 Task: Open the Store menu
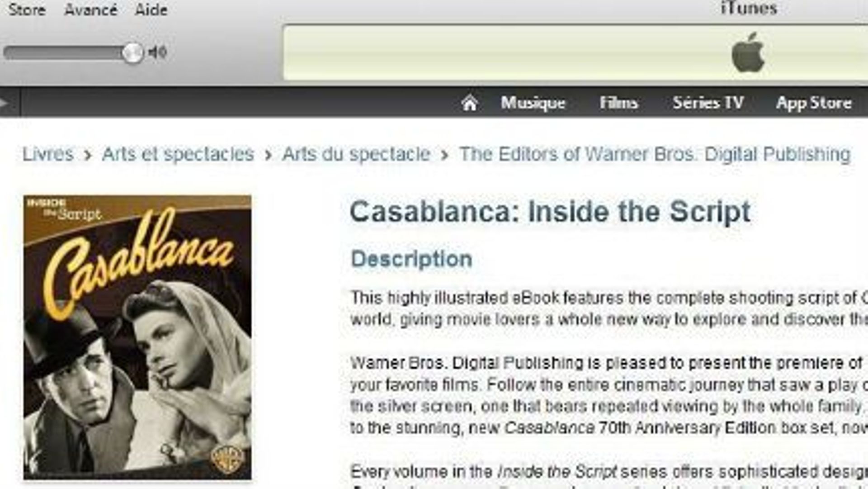pos(27,9)
